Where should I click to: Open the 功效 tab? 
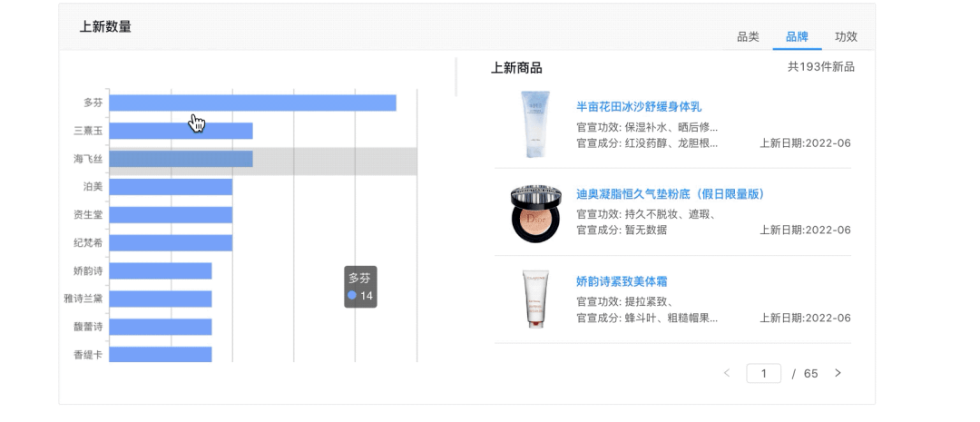click(846, 37)
